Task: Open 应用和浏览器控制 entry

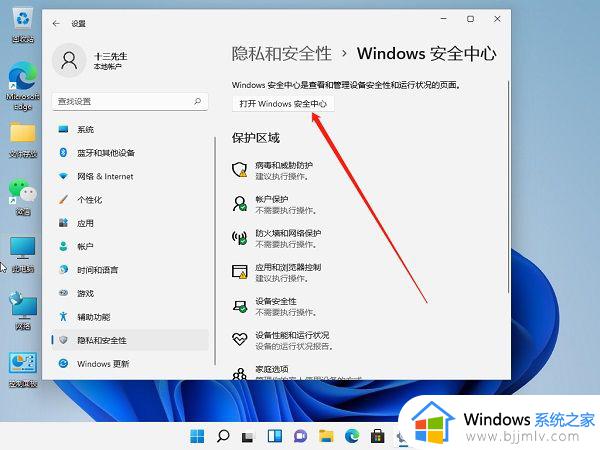Action: [x=288, y=272]
